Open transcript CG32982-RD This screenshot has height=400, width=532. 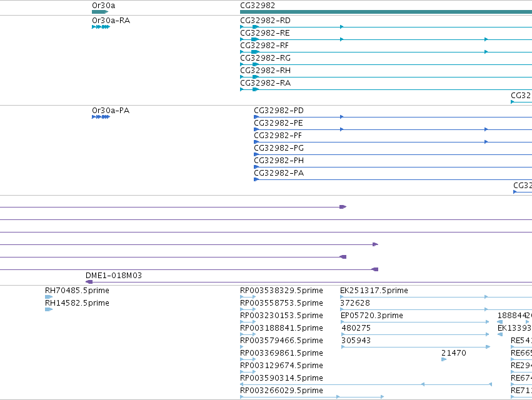tap(265, 21)
